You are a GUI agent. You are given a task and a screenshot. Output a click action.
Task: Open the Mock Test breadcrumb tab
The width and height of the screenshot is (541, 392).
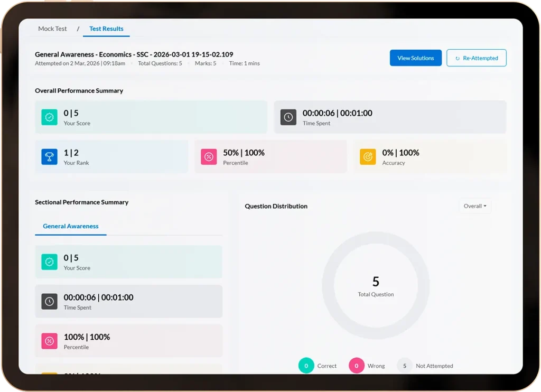(x=52, y=29)
